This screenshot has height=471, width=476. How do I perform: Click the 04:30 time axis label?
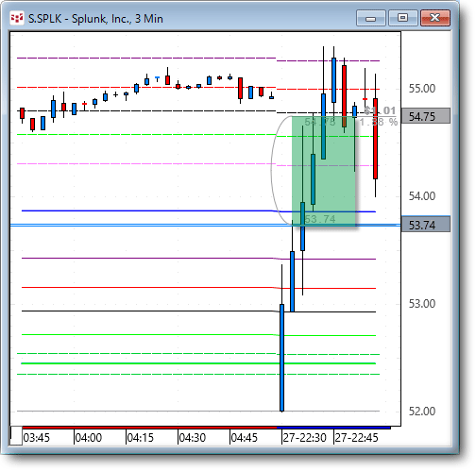(193, 438)
